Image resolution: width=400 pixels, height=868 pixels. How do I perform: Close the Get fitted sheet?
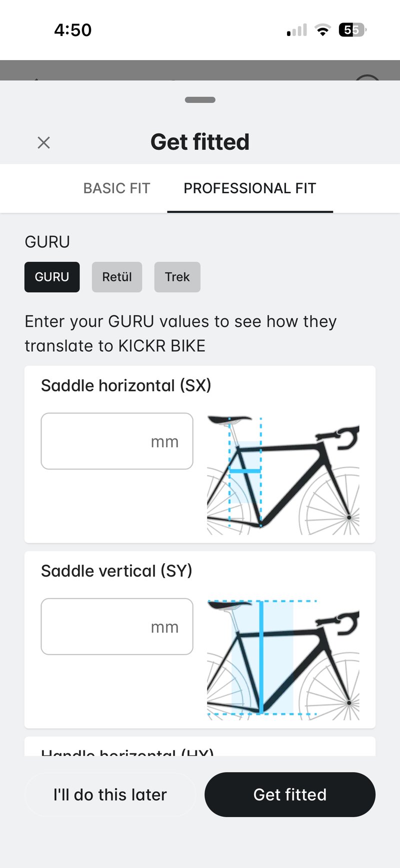pos(44,143)
